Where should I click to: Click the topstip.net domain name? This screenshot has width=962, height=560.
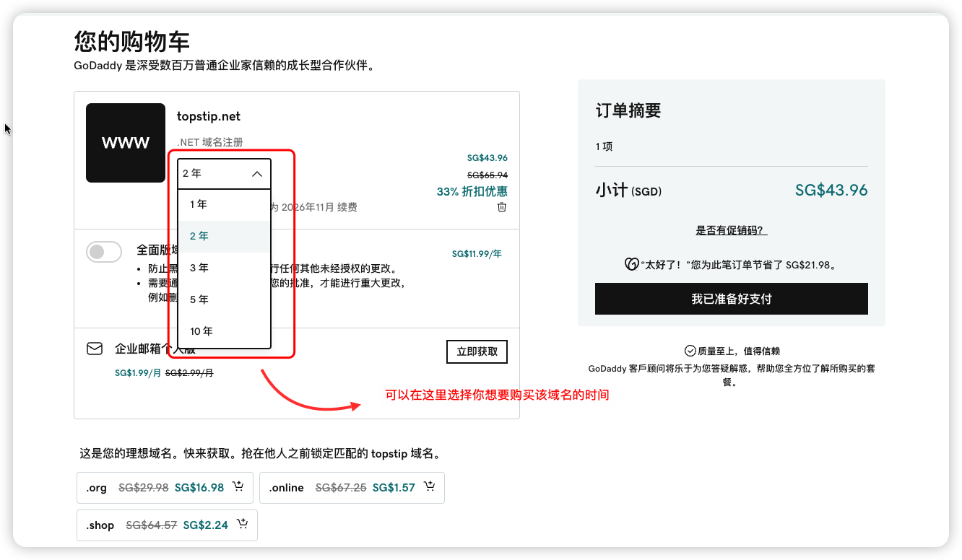pos(209,117)
